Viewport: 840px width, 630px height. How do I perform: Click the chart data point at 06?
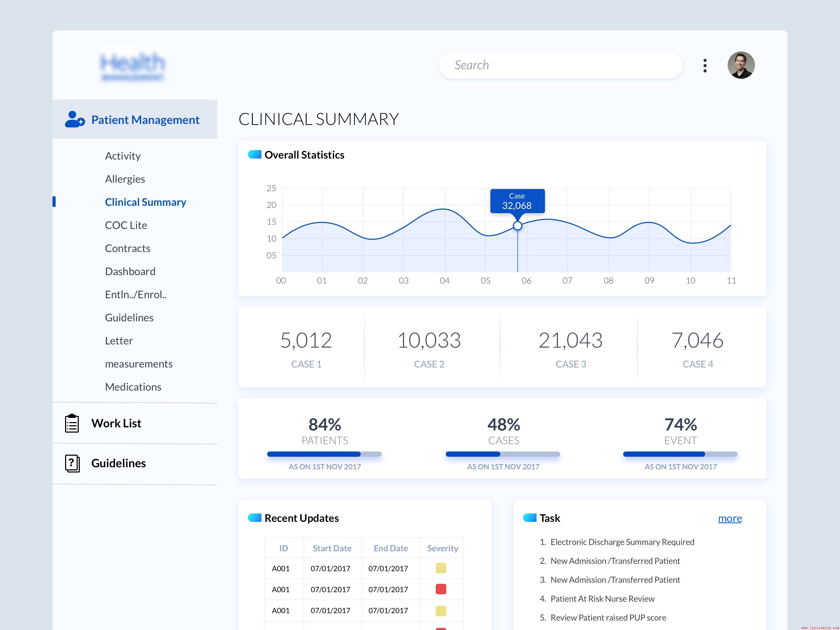(x=517, y=226)
